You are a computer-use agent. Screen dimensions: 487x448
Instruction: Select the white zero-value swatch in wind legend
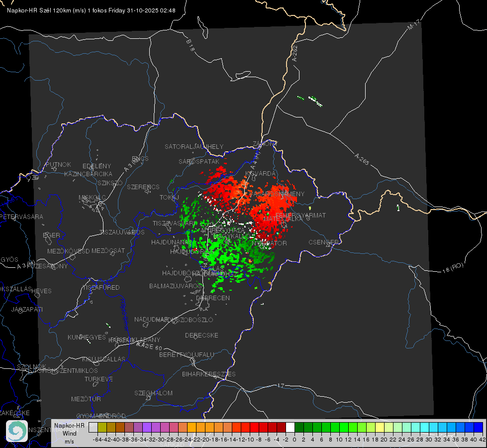[x=290, y=428]
